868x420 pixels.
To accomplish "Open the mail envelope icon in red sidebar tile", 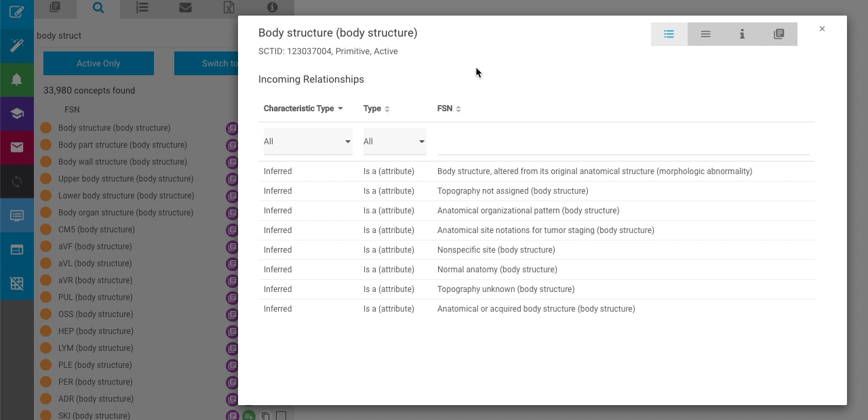I will coord(17,147).
